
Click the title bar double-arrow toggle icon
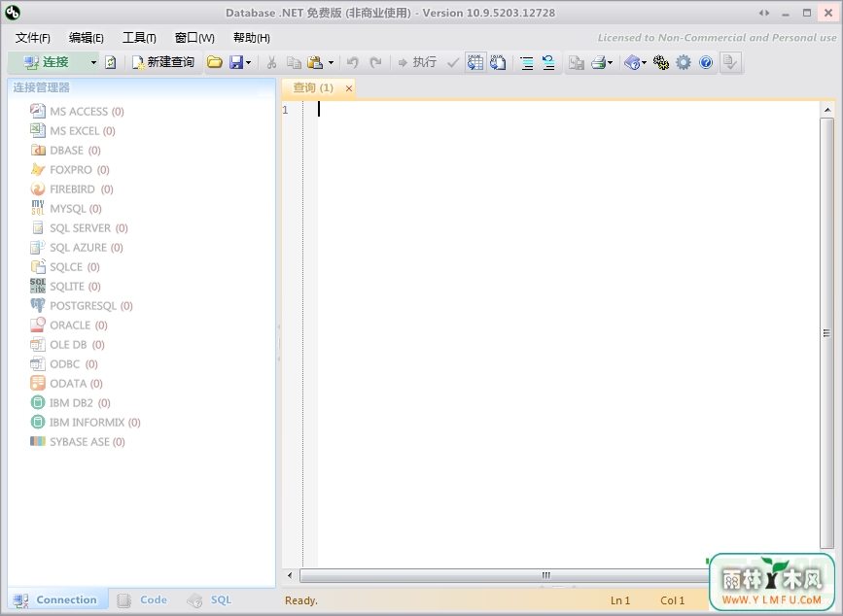(763, 13)
